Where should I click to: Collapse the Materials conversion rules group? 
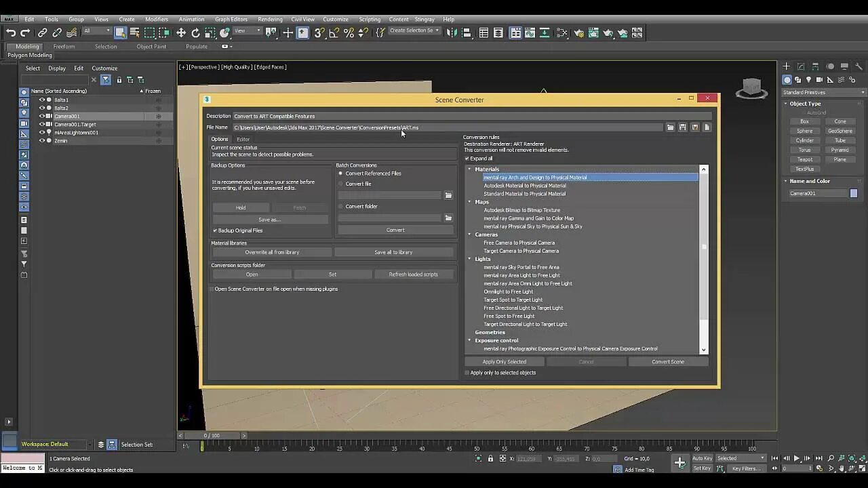pos(469,169)
